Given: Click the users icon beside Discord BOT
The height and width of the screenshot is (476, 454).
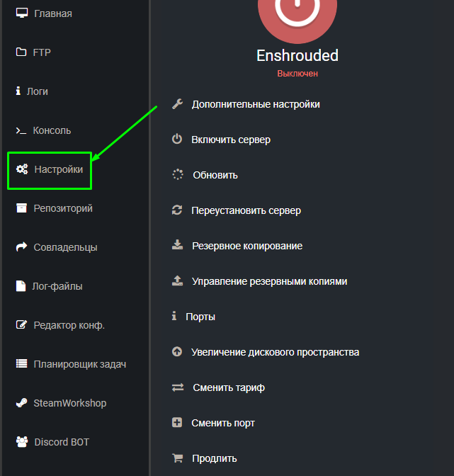Looking at the screenshot, I should tap(21, 442).
